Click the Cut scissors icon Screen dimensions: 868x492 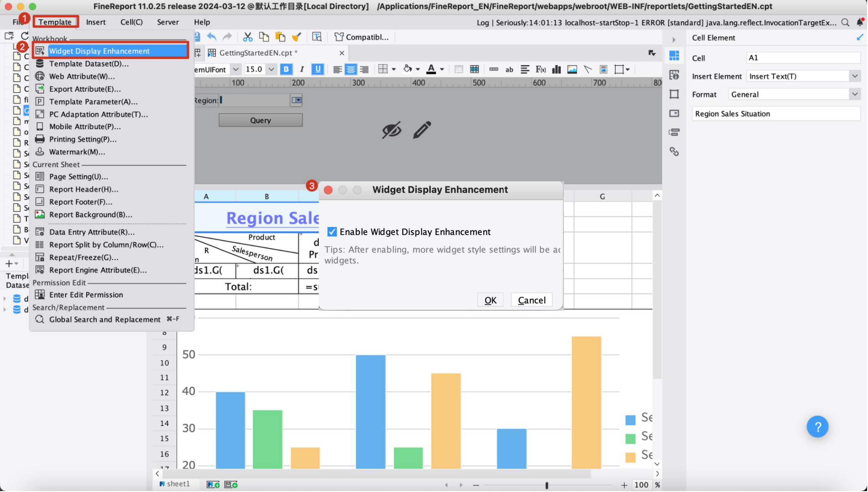tap(247, 37)
